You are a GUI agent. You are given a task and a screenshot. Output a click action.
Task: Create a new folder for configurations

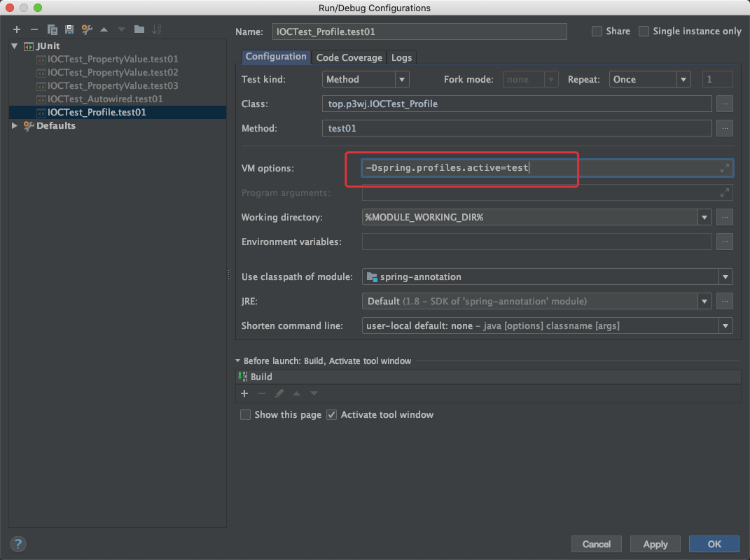coord(139,29)
